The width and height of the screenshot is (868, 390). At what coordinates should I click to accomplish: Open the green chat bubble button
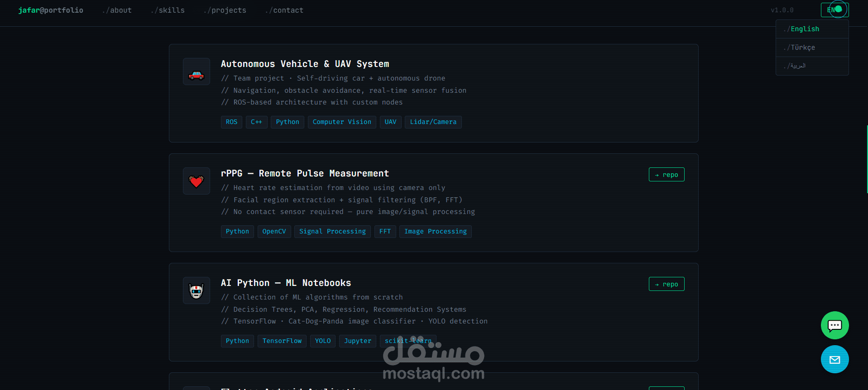coord(834,325)
